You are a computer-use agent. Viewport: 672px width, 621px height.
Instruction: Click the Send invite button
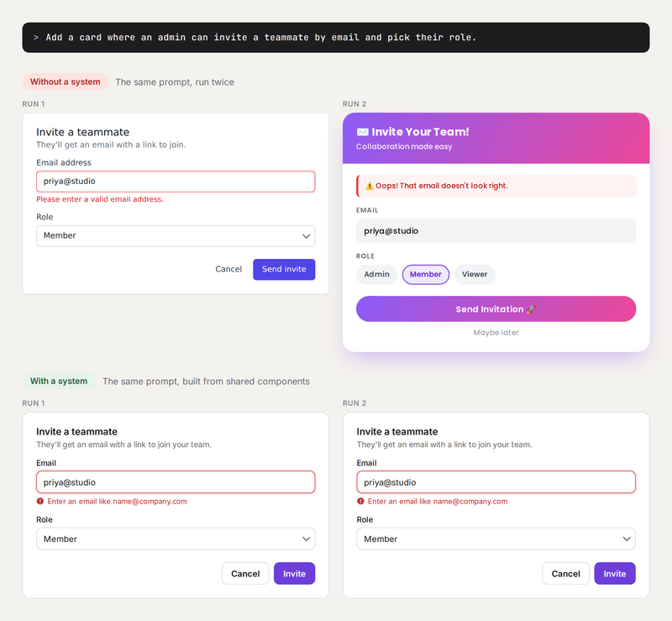click(284, 270)
